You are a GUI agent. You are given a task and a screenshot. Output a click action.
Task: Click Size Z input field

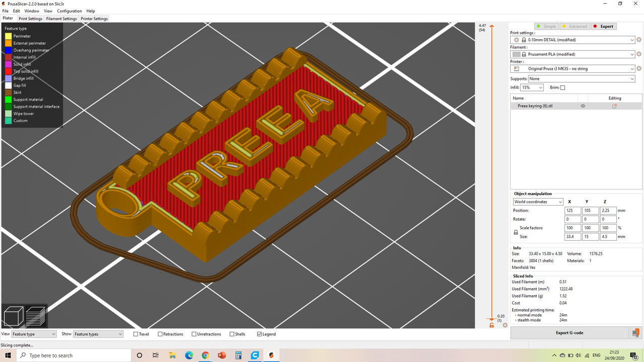(608, 237)
